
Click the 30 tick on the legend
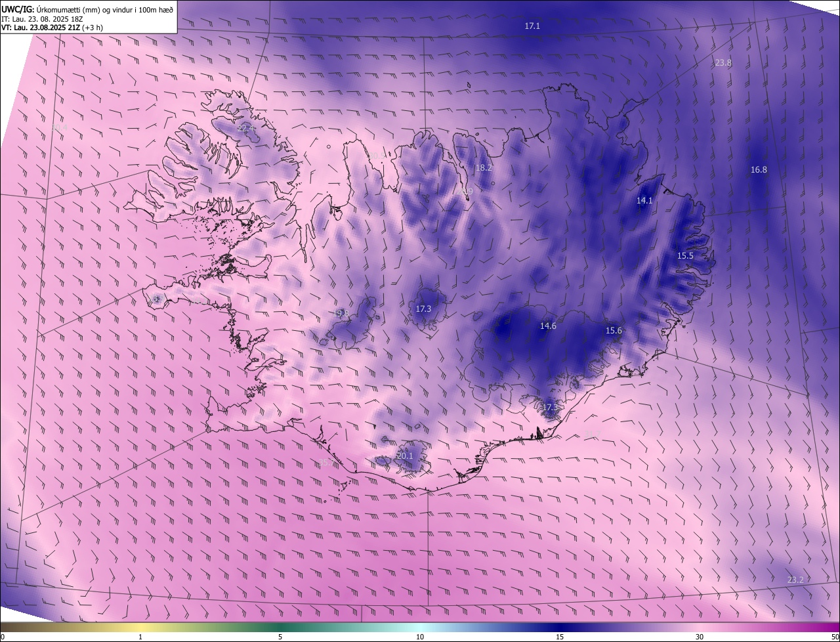pyautogui.click(x=700, y=637)
